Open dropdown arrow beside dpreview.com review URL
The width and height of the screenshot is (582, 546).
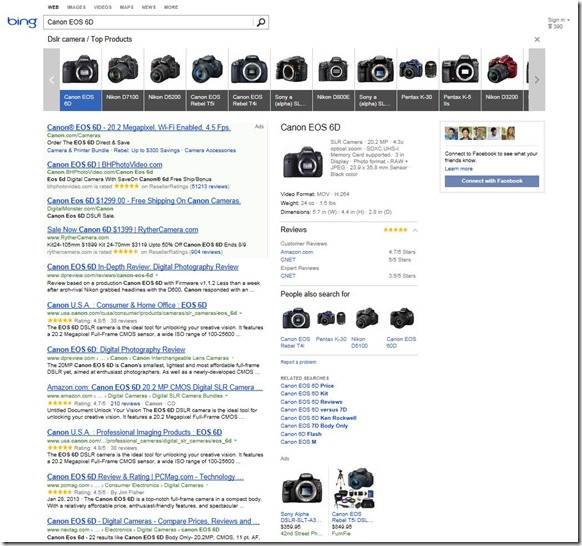(157, 275)
